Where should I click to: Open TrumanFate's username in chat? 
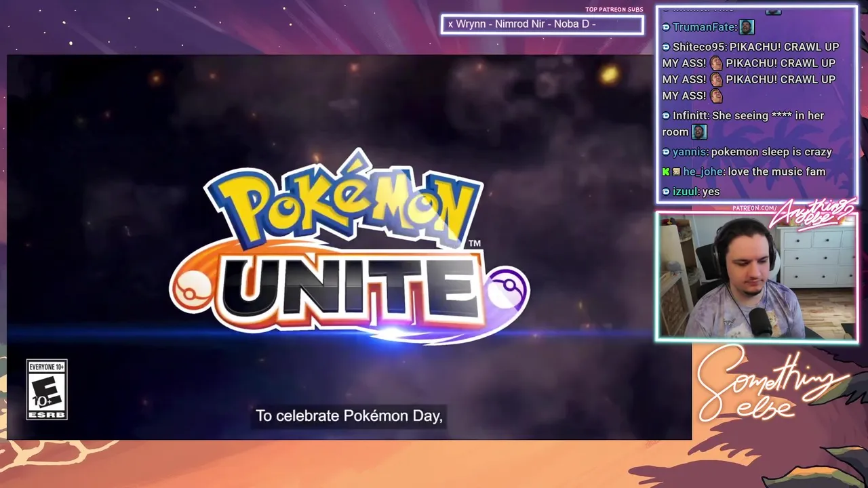[x=705, y=27]
